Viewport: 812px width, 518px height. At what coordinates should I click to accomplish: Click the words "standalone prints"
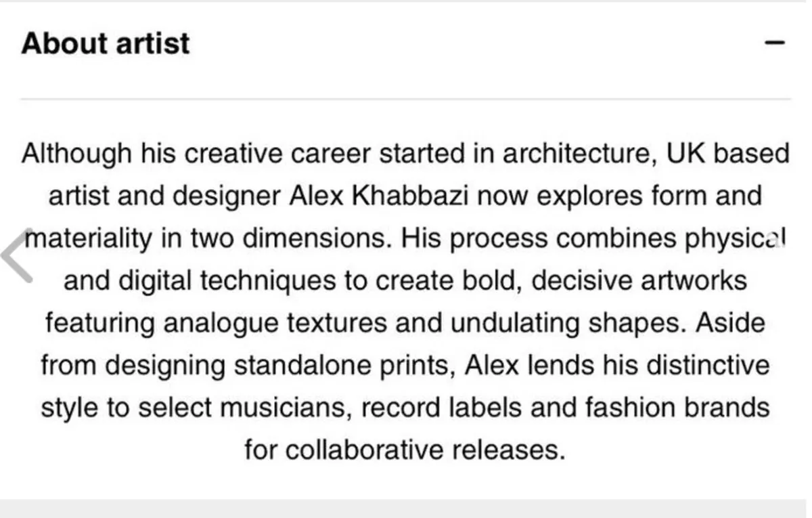[345, 366]
